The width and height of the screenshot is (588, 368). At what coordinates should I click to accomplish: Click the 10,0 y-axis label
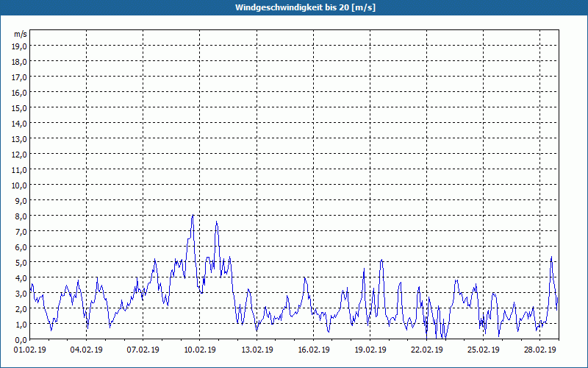pyautogui.click(x=20, y=185)
